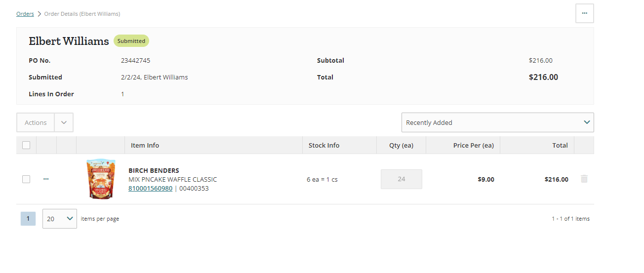Go back to Orders via breadcrumb link

point(25,14)
